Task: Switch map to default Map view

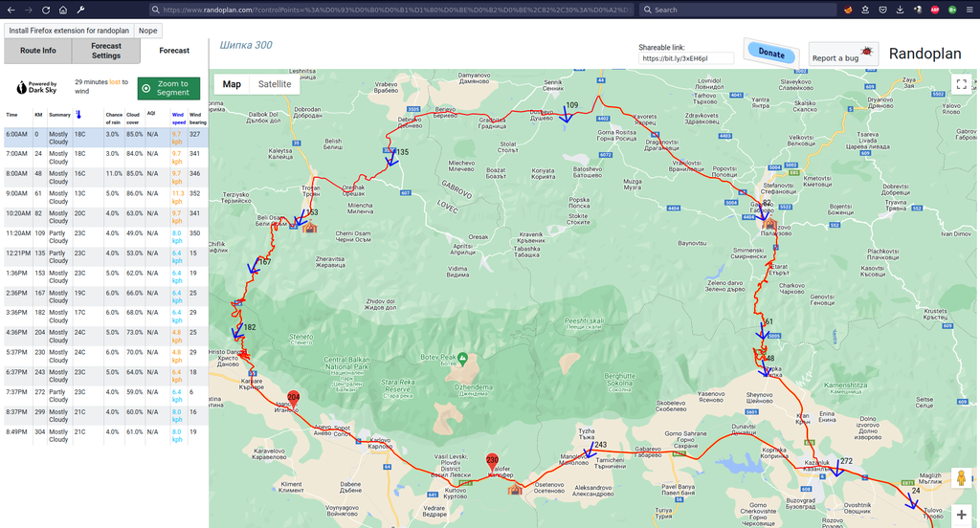Action: click(x=232, y=84)
